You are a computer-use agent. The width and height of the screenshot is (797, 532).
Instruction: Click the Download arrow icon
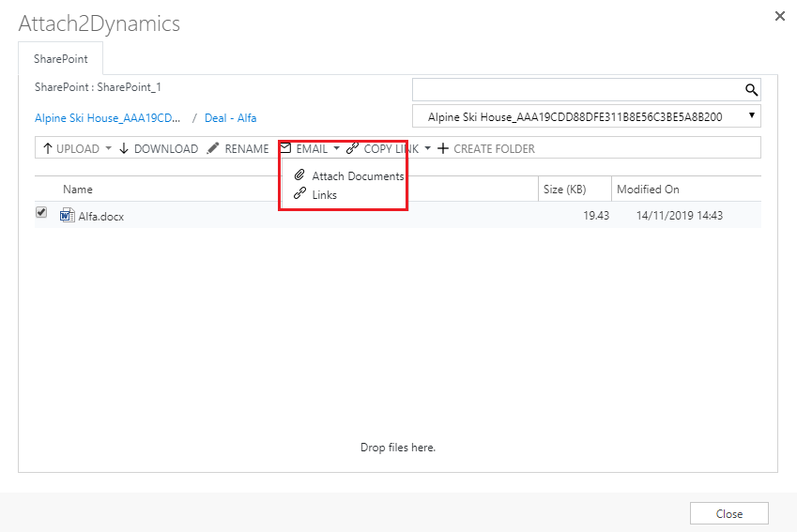point(124,148)
